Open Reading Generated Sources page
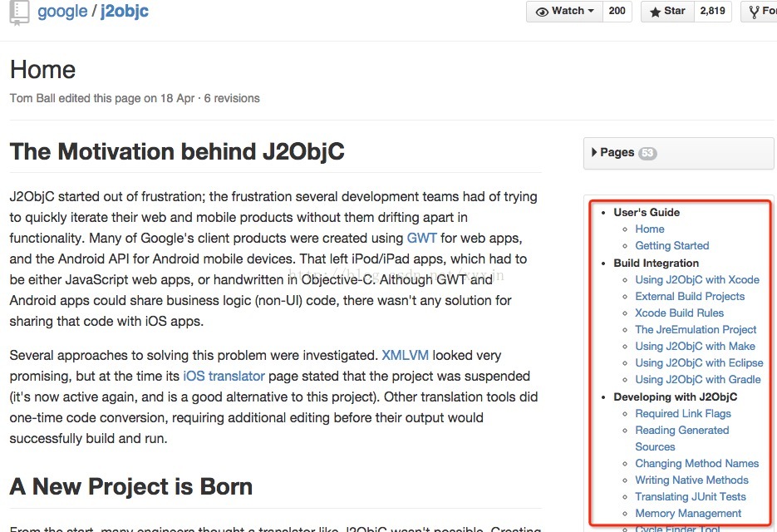This screenshot has height=532, width=777. coord(682,438)
